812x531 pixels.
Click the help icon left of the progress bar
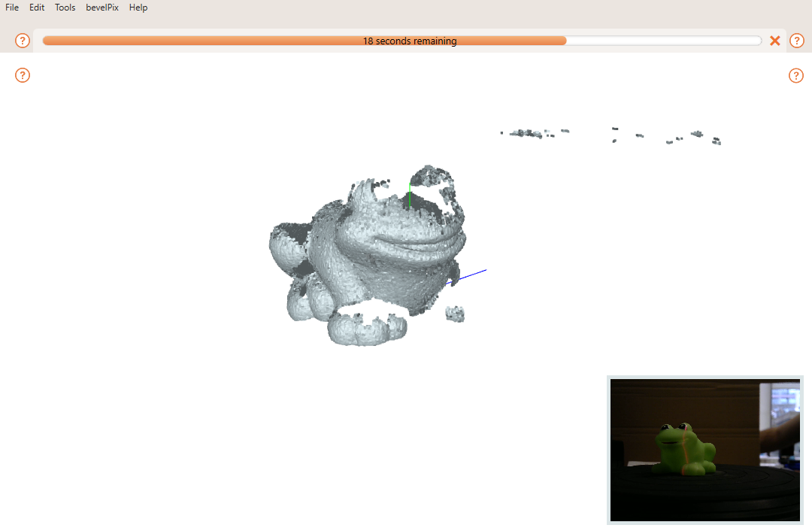(23, 41)
